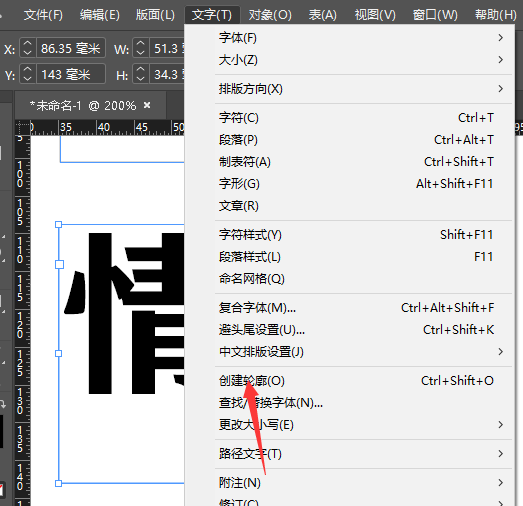Open the 版面(L) menu
Viewport: 523px width, 506px height.
coord(155,15)
